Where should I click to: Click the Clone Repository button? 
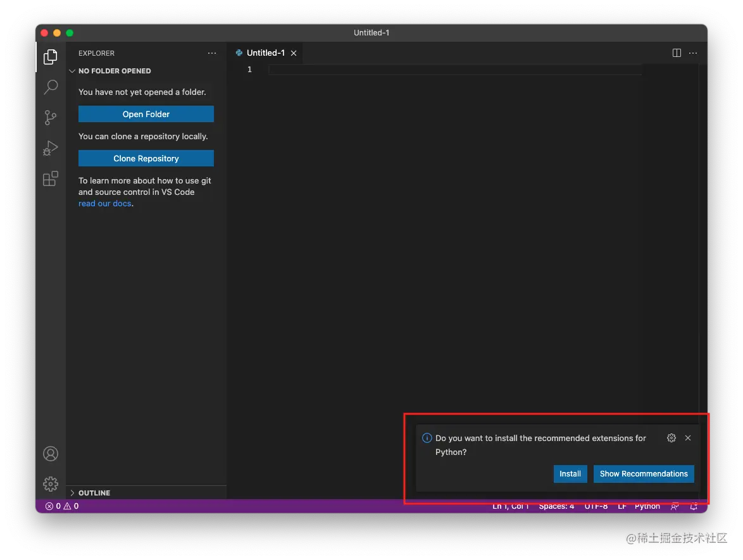[x=146, y=158]
